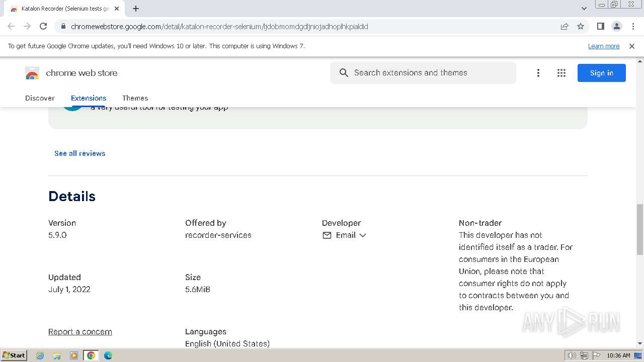Click the version number 5.9.0

(57, 235)
